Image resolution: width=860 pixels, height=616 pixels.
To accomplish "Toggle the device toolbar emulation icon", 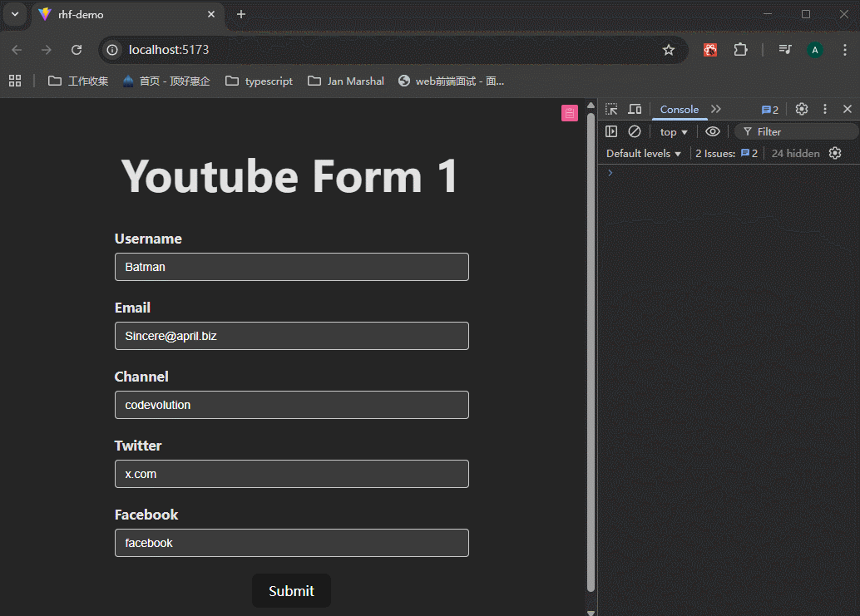I will 635,109.
